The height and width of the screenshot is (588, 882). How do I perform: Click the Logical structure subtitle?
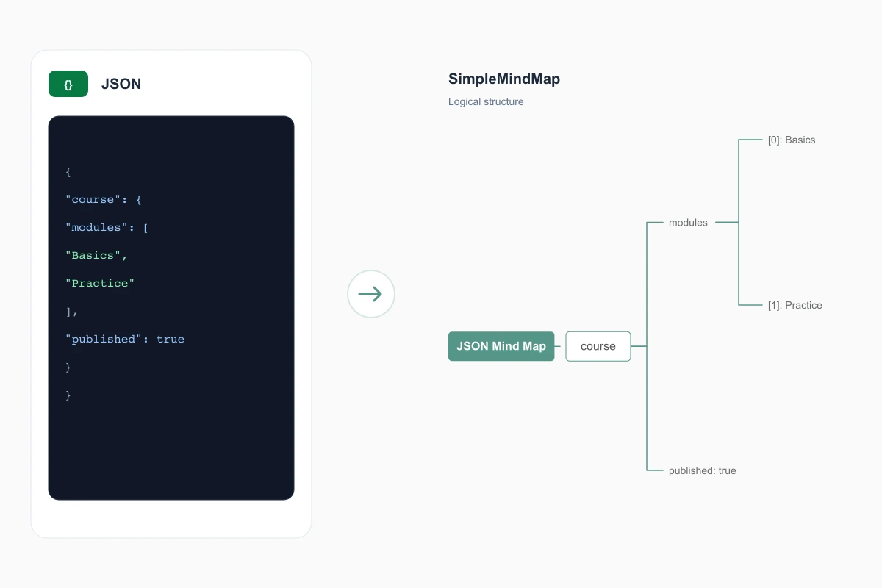(x=486, y=101)
